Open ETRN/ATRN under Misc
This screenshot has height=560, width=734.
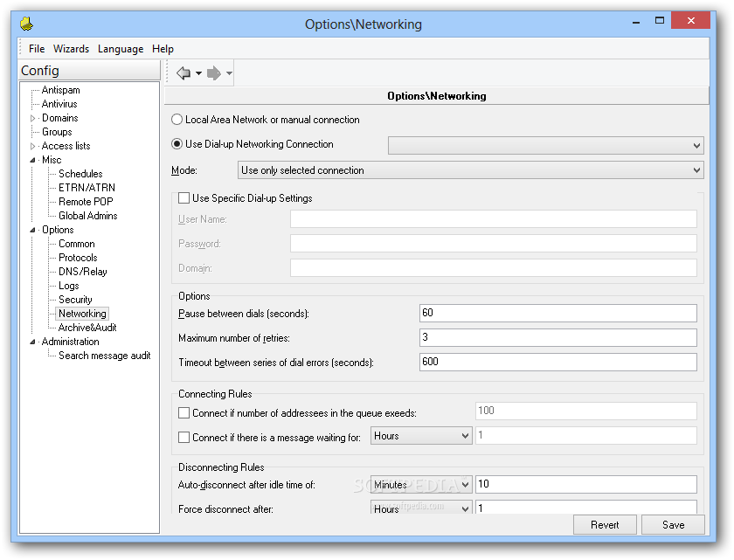coord(87,188)
